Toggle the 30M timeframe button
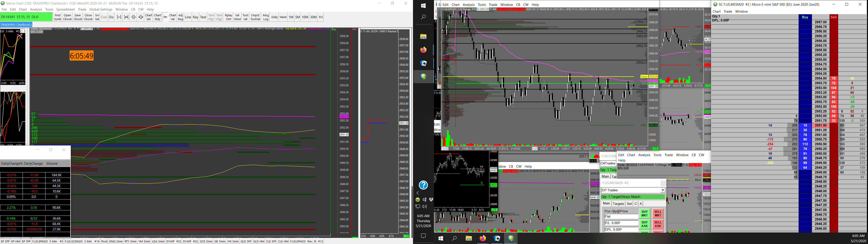This screenshot has width=868, height=244. point(313,17)
